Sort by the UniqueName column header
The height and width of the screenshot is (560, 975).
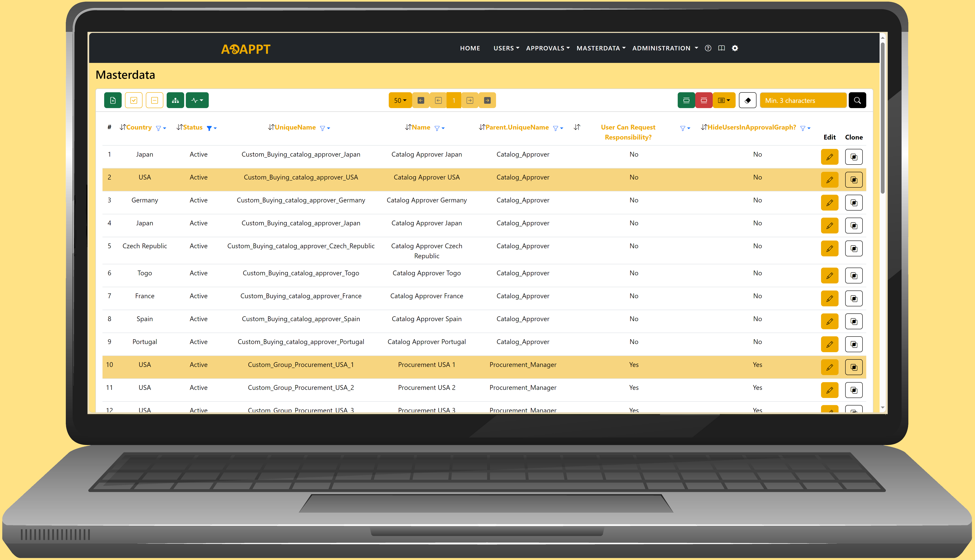(295, 127)
